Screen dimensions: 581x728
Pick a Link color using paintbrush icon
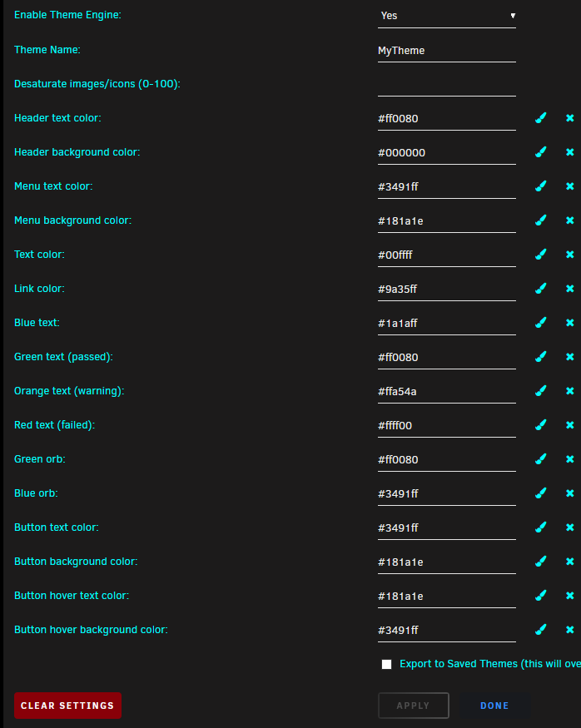(540, 289)
